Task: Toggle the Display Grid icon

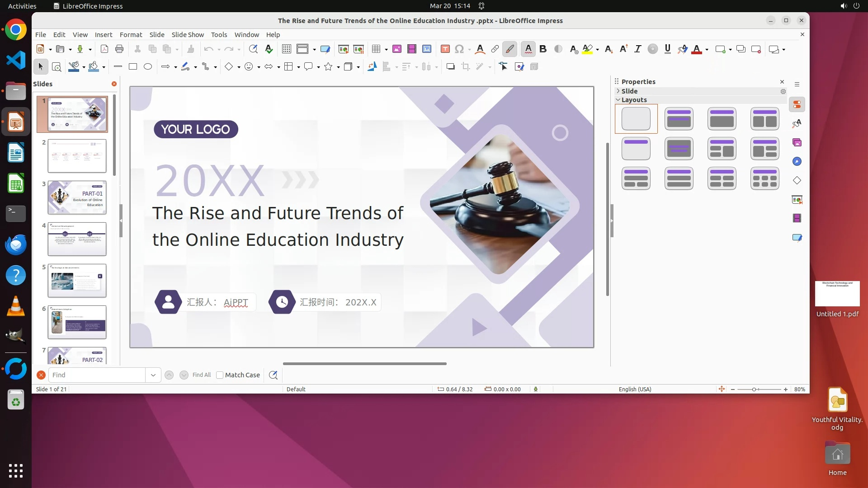Action: point(286,49)
